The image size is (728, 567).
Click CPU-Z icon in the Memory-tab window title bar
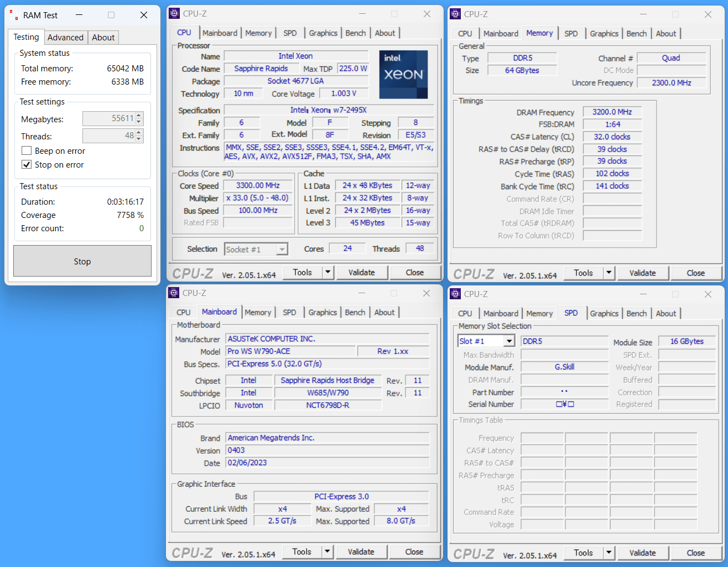(x=455, y=14)
